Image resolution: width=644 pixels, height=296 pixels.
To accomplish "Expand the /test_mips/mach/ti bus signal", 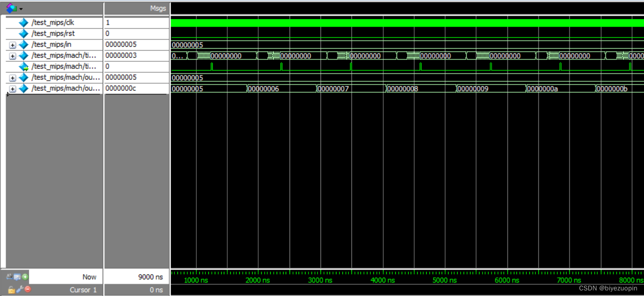I will (12, 55).
